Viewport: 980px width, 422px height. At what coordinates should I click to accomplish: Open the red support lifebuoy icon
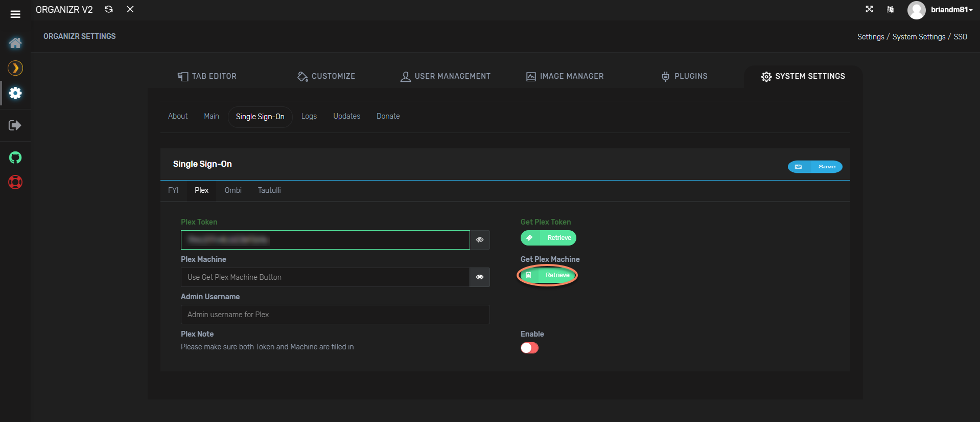click(x=15, y=182)
